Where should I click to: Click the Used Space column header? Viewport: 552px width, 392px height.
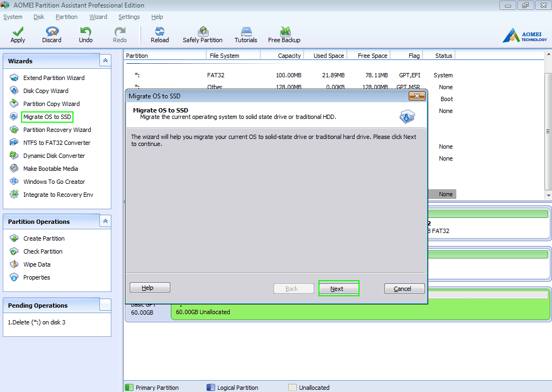click(x=325, y=56)
